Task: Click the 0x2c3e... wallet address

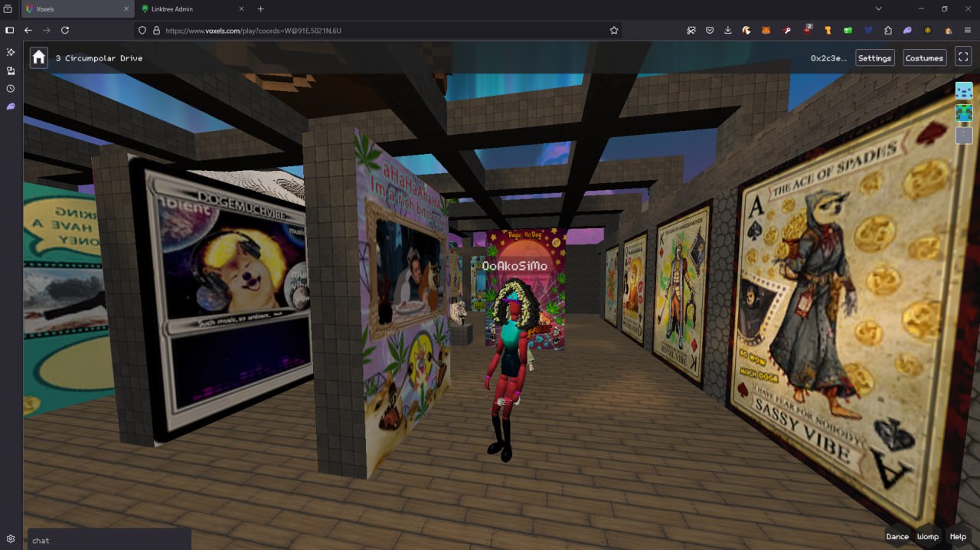Action: coord(828,58)
